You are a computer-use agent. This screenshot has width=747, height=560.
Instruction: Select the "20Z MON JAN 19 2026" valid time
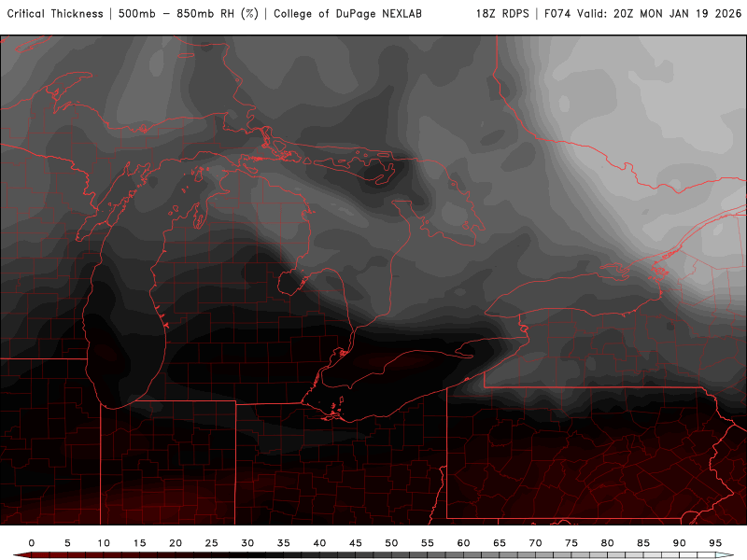pyautogui.click(x=678, y=14)
